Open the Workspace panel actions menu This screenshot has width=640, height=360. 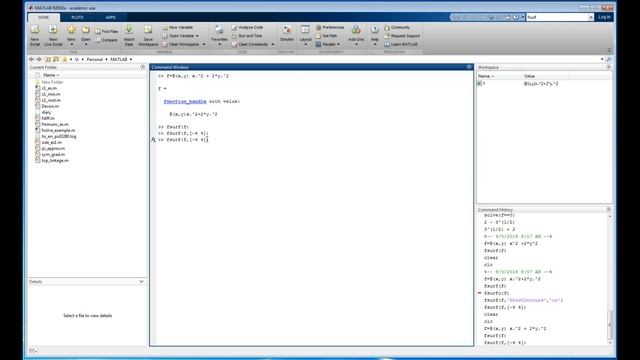point(609,67)
